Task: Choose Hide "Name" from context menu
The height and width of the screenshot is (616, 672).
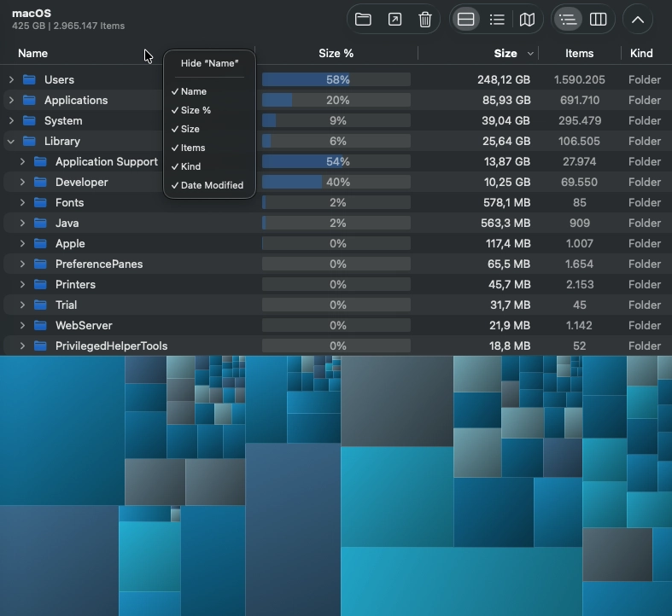Action: (209, 63)
